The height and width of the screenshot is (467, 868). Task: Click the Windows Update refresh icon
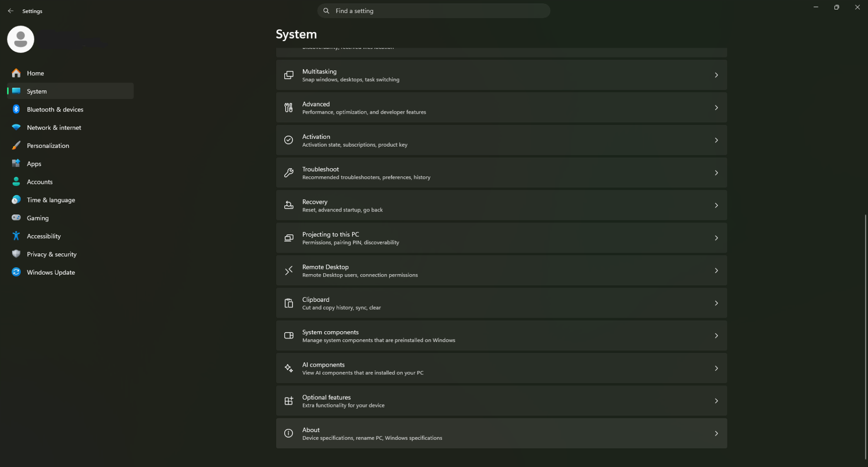tap(16, 272)
